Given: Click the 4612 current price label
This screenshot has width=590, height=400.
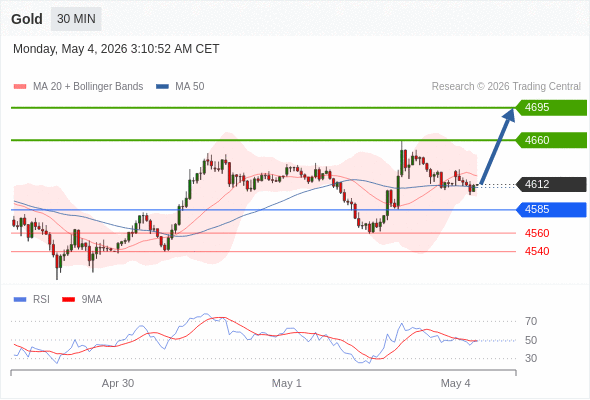Looking at the screenshot, I should [551, 184].
